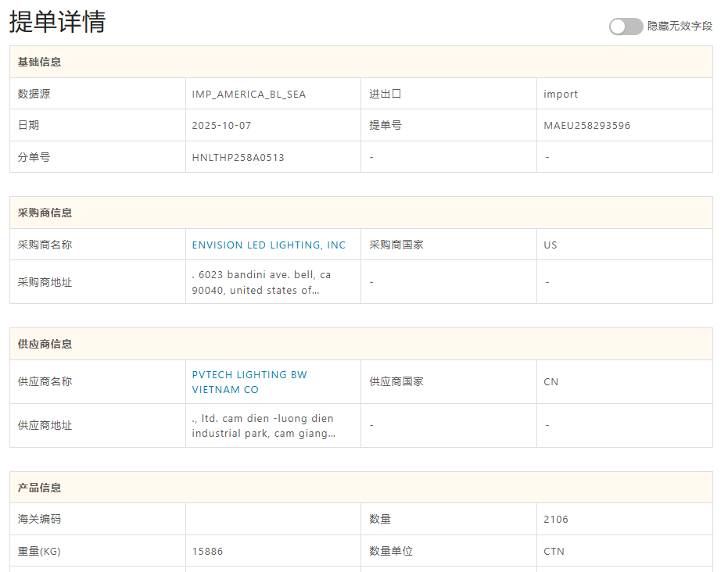This screenshot has height=572, width=728.
Task: Click the quantity unit value CTN
Action: point(554,552)
